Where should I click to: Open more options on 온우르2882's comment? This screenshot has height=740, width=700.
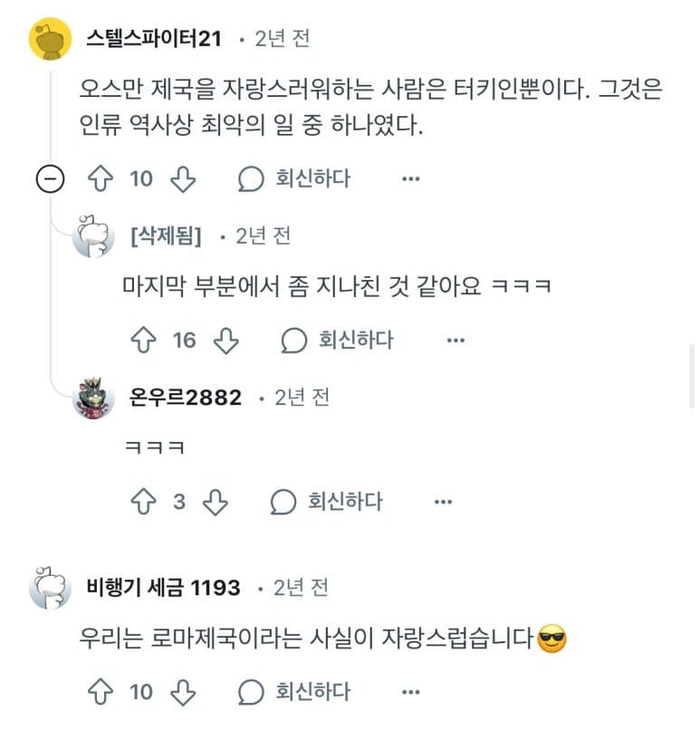442,502
